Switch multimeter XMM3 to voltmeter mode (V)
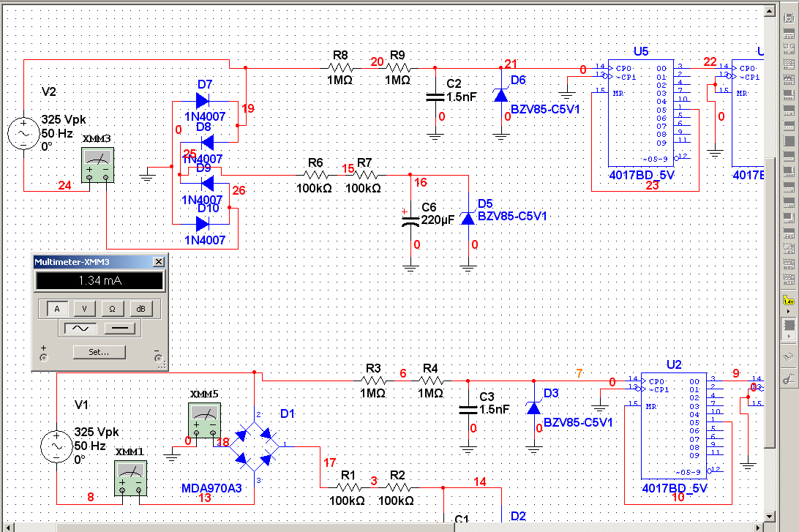Viewport: 799px width, 532px height. [x=85, y=308]
